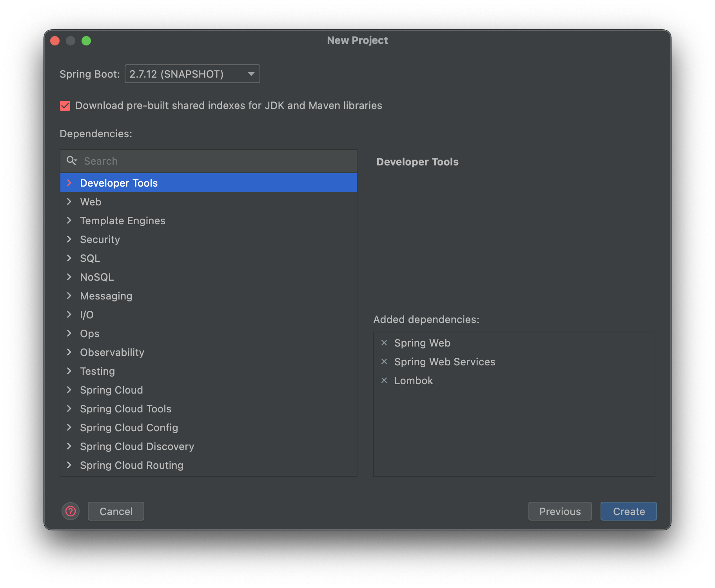Select the Spring Cloud Routing row
Screen dimensions: 715x588
point(209,465)
